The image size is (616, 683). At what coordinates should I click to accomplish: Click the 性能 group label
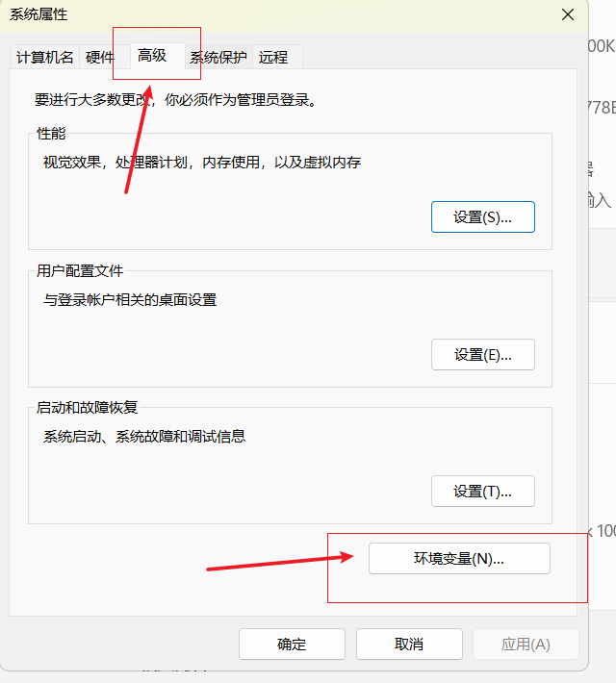tap(51, 134)
